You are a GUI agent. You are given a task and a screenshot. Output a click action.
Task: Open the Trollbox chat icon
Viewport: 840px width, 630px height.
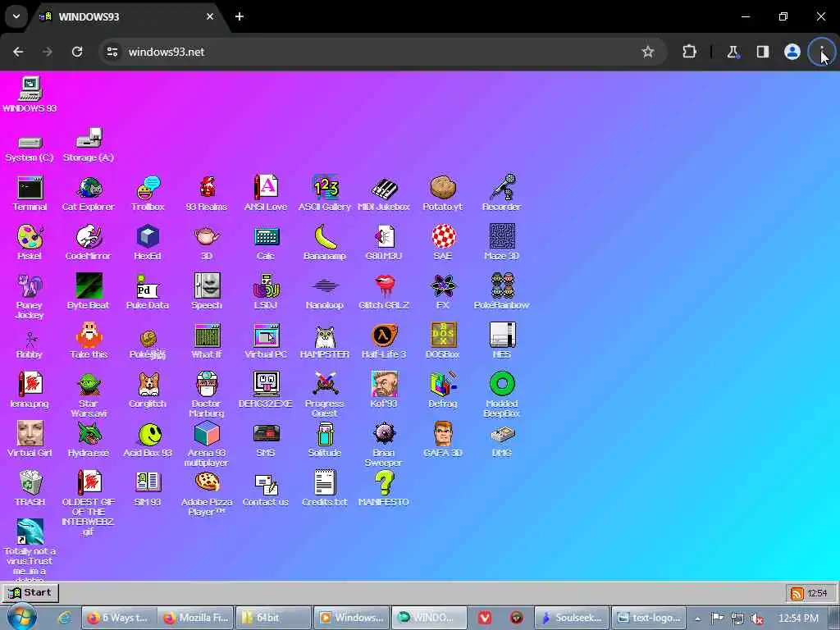tap(148, 189)
